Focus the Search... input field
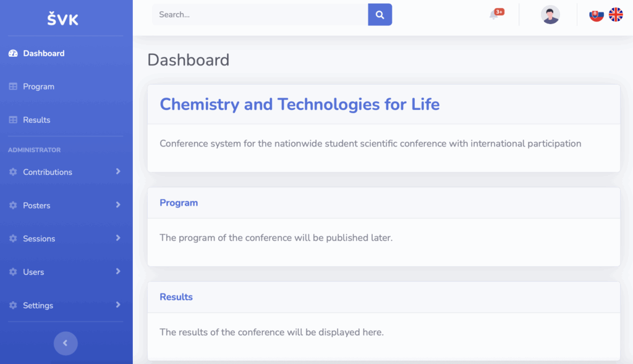The width and height of the screenshot is (633, 364). coord(260,15)
